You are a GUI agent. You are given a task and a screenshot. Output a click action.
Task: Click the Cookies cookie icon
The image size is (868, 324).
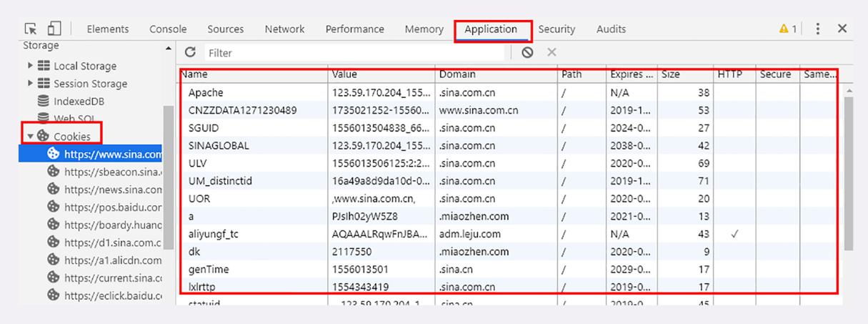pos(43,135)
